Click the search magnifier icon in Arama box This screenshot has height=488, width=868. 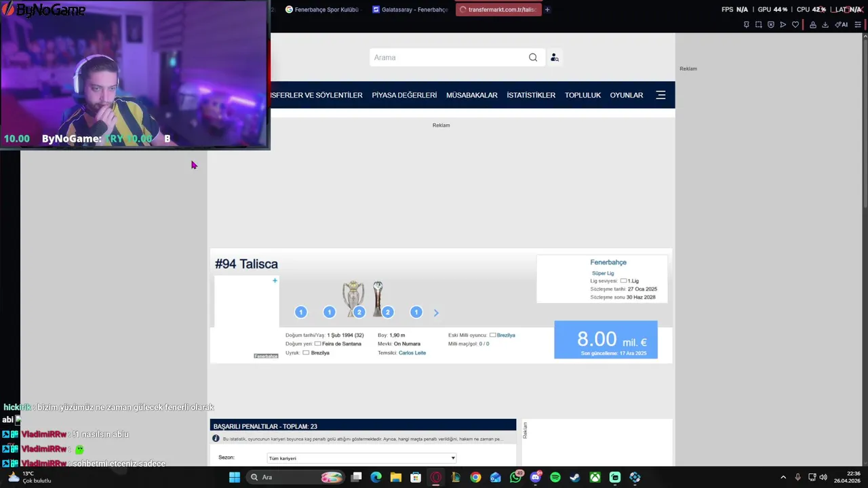(533, 58)
